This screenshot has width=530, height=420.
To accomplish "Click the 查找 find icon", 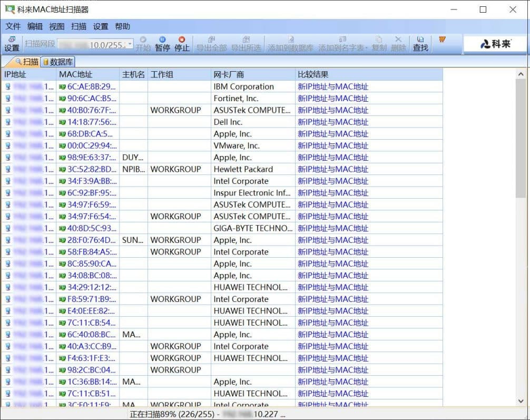I will [x=420, y=44].
